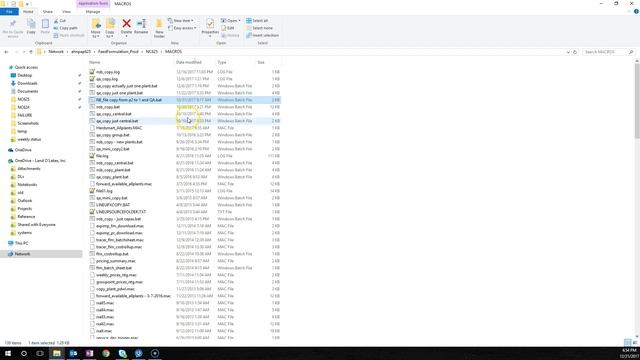This screenshot has width=640, height=360.
Task: Open the Manage tab under Application Tools
Action: (x=93, y=11)
